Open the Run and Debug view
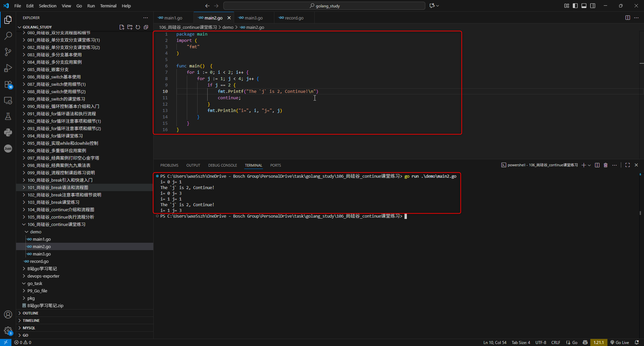644x346 pixels. point(8,68)
